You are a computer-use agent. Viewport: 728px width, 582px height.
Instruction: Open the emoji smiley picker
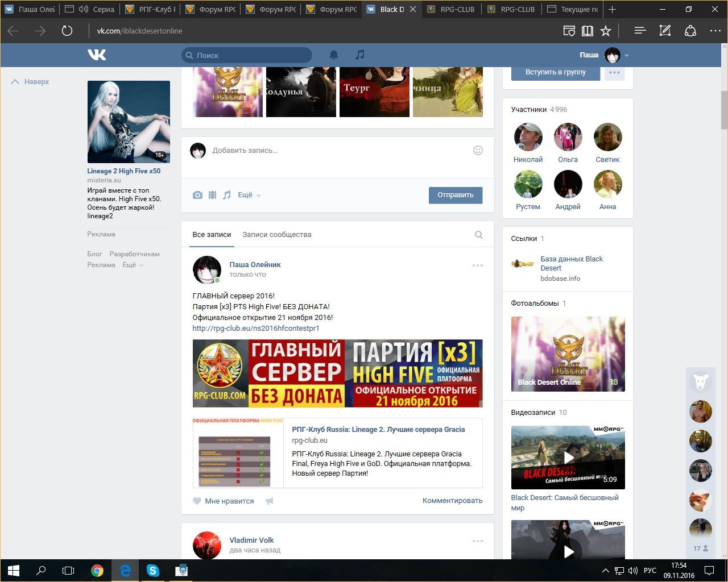(x=478, y=150)
